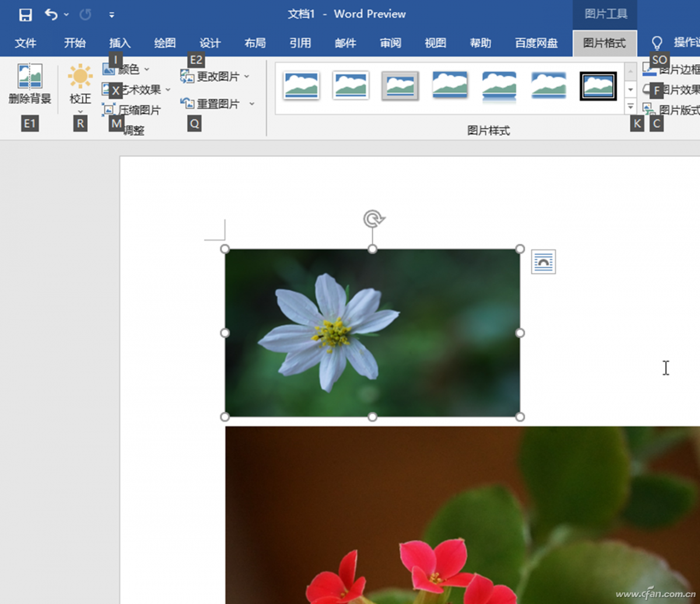
Task: Open the 图片版式 picture layout menu
Action: [x=671, y=110]
